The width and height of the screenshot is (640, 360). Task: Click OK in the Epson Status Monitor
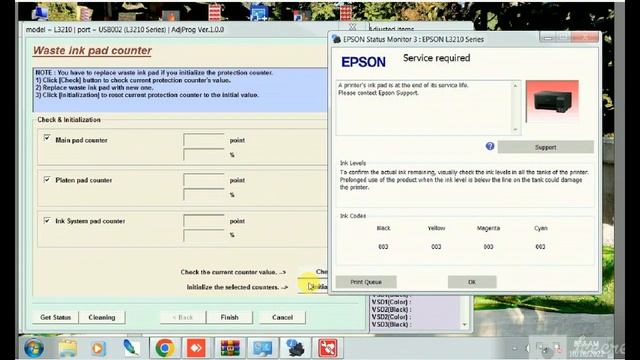[472, 282]
